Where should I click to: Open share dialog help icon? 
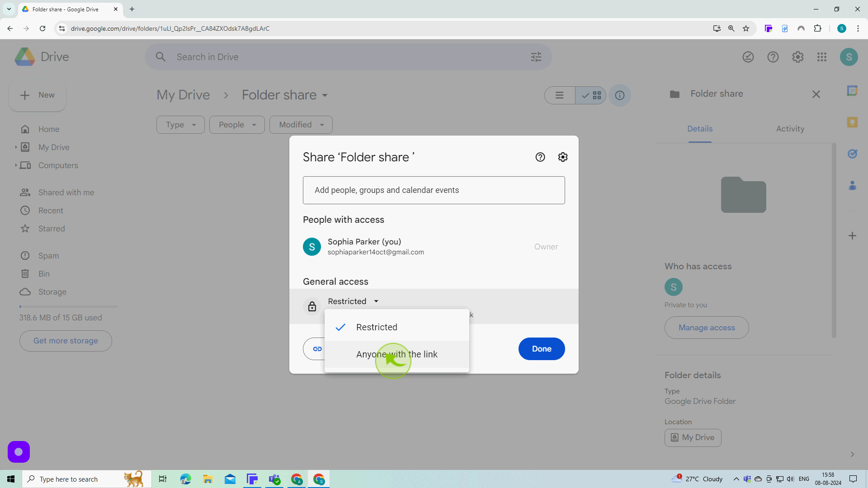click(540, 157)
